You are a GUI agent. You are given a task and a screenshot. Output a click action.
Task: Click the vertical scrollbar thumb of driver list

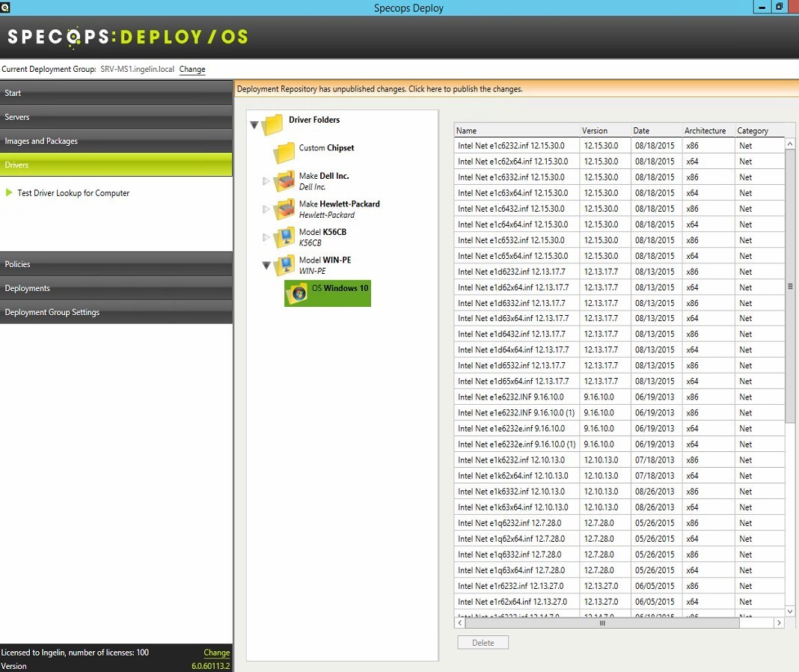790,286
